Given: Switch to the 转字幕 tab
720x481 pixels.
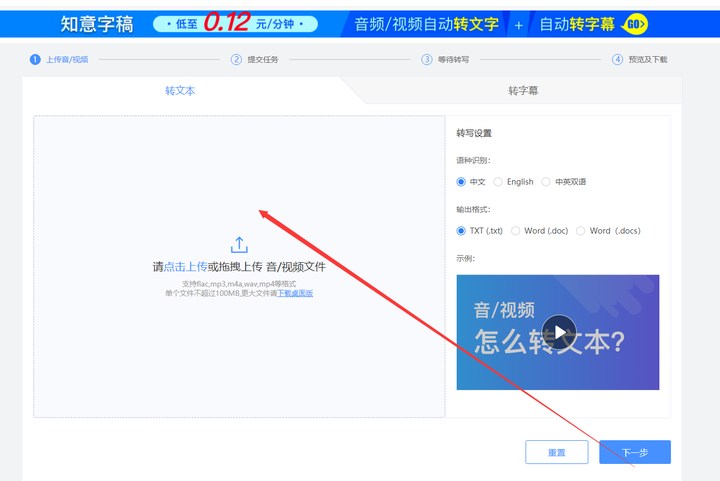Looking at the screenshot, I should point(523,91).
